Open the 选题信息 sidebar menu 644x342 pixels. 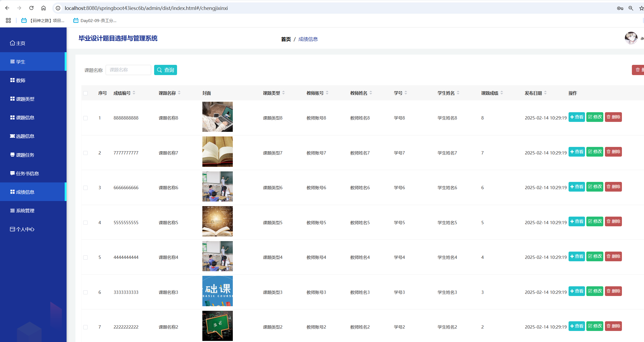25,136
